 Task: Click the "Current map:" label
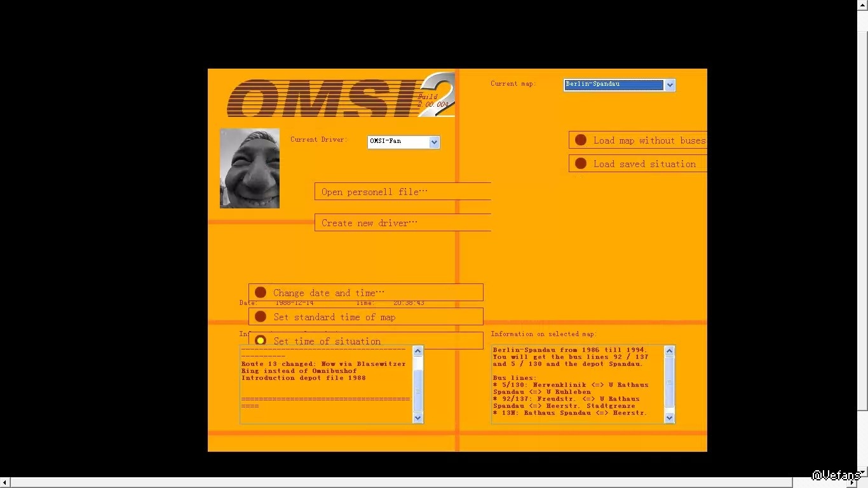click(x=513, y=84)
